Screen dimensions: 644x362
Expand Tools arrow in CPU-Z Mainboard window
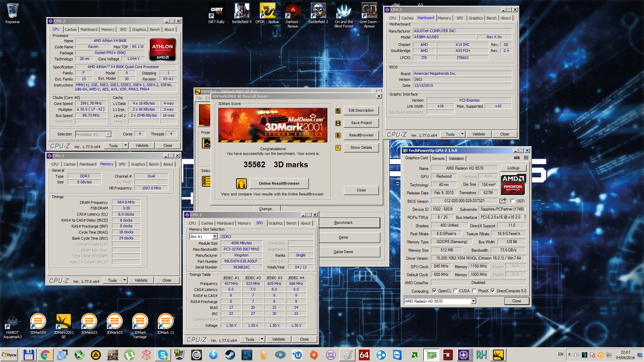(462, 134)
